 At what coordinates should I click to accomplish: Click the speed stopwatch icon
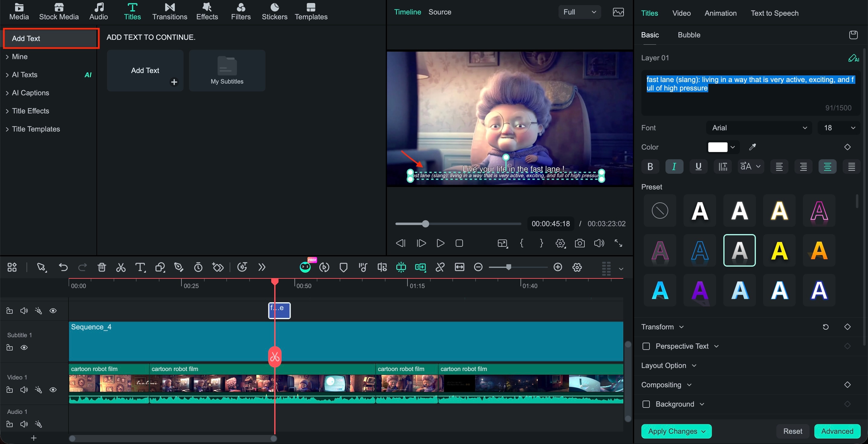click(x=198, y=267)
